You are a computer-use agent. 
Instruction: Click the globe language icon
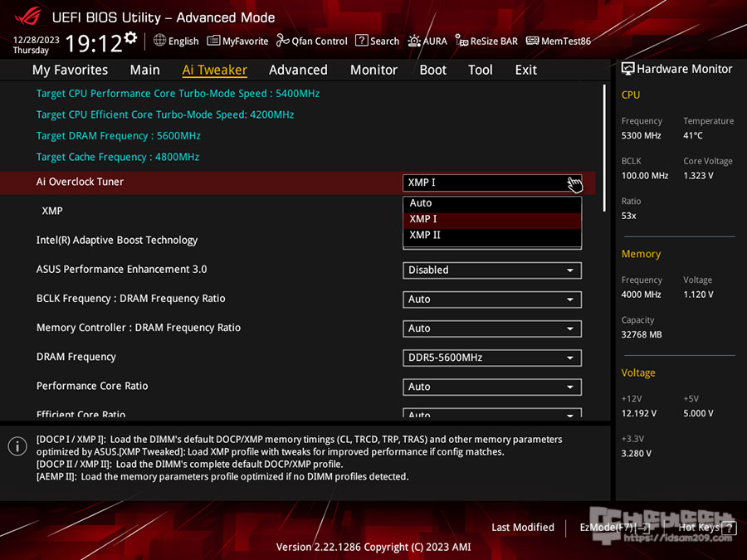159,41
